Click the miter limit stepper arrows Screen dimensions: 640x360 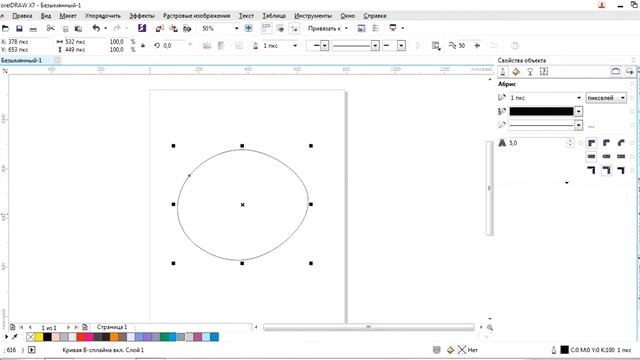[570, 143]
